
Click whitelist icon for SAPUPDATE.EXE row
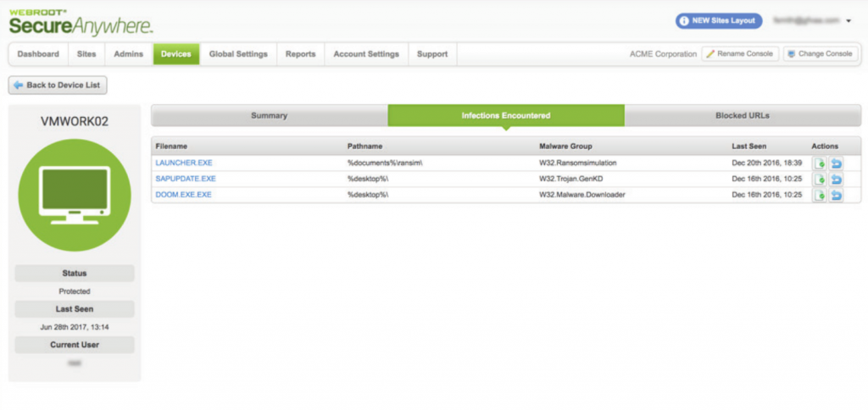820,180
